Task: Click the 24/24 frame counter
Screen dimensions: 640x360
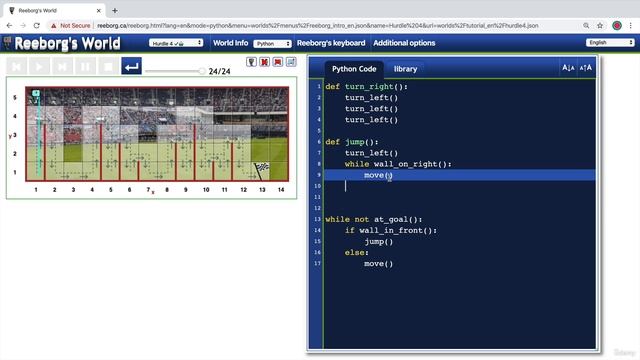Action: (219, 71)
